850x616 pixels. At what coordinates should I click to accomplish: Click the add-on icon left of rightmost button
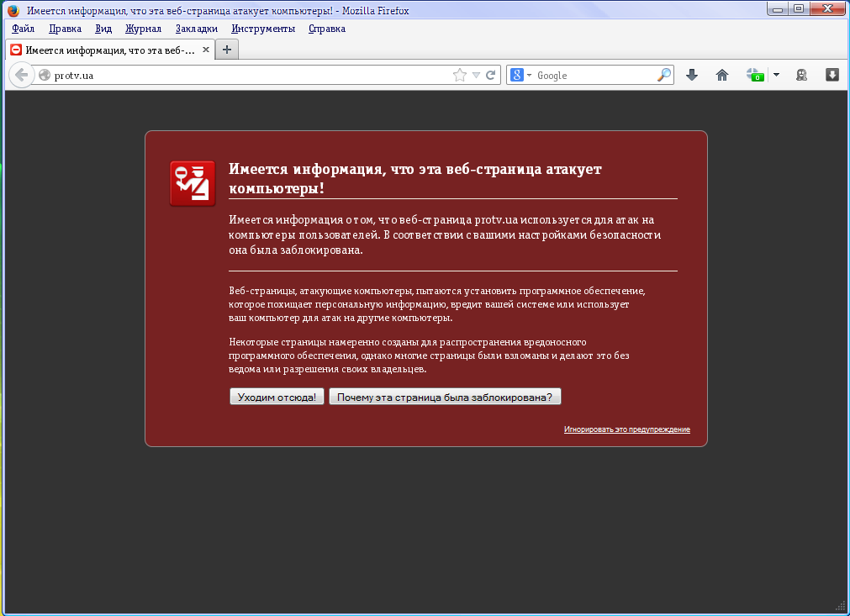802,75
